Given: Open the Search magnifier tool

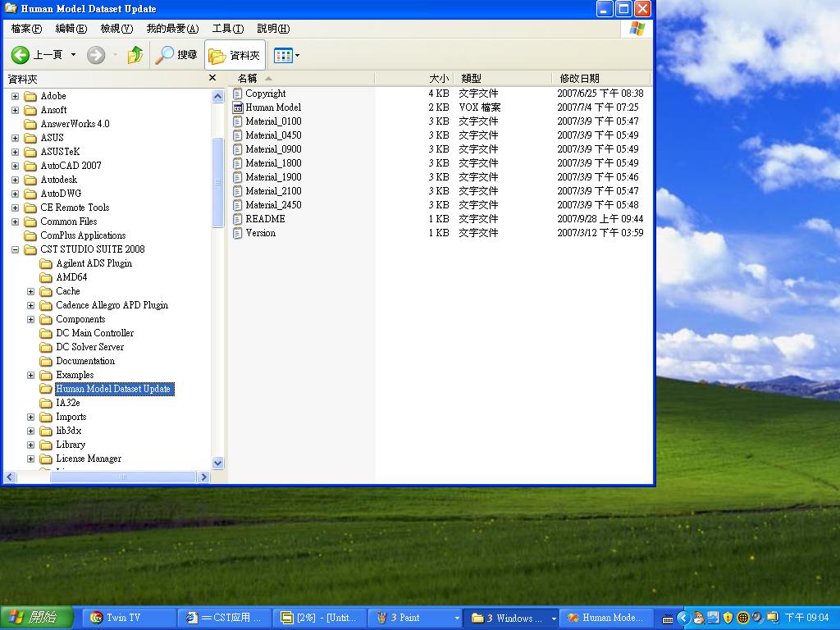Looking at the screenshot, I should pos(164,55).
